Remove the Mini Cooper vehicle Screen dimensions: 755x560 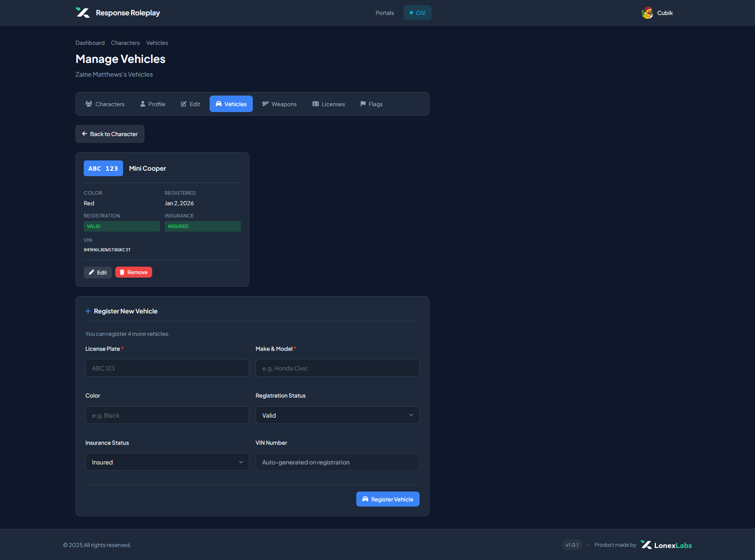[134, 272]
